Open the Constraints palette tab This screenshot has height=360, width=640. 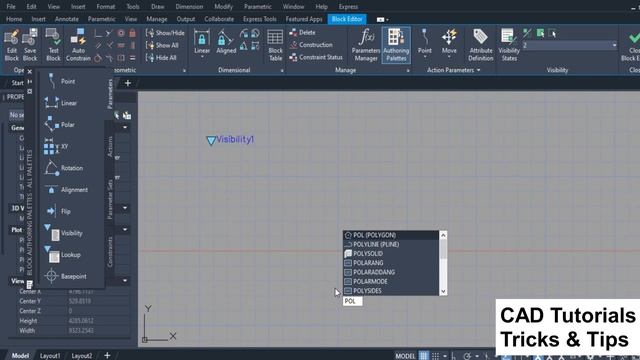(109, 252)
